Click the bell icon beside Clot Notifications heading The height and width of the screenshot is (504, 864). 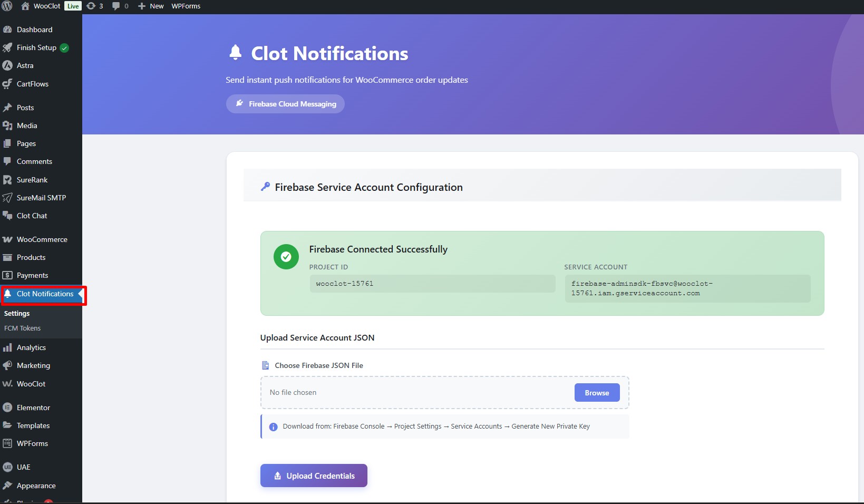click(236, 52)
